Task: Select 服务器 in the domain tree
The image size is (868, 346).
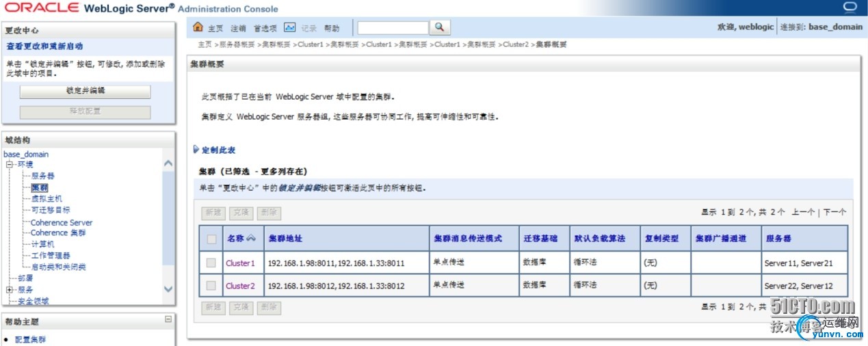Action: (x=42, y=176)
